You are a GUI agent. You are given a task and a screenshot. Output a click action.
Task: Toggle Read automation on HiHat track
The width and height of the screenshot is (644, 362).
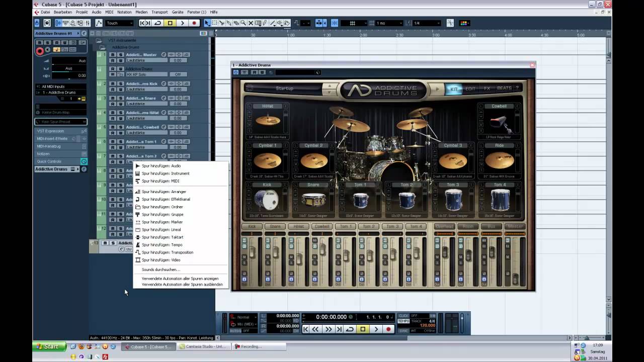[113, 118]
